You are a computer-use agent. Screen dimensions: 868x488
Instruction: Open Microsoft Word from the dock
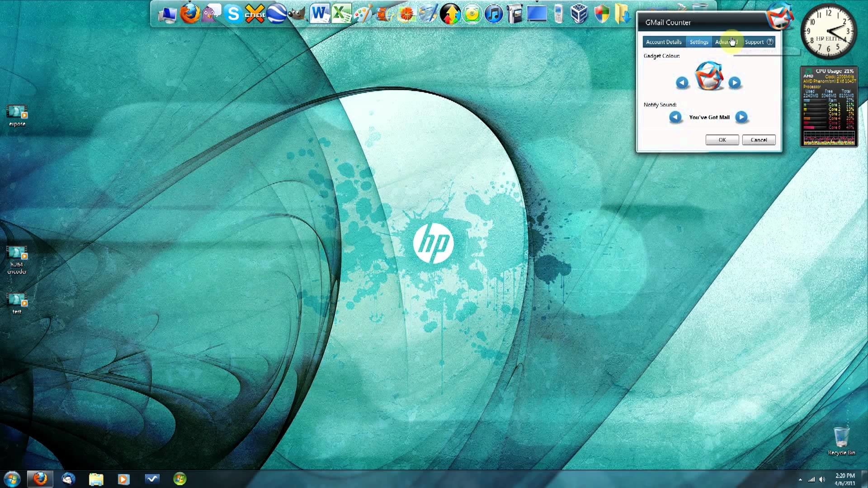(x=319, y=14)
